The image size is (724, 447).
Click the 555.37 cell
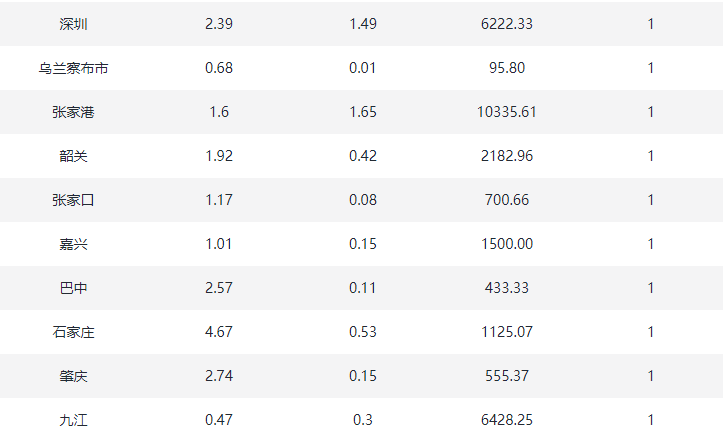(507, 376)
